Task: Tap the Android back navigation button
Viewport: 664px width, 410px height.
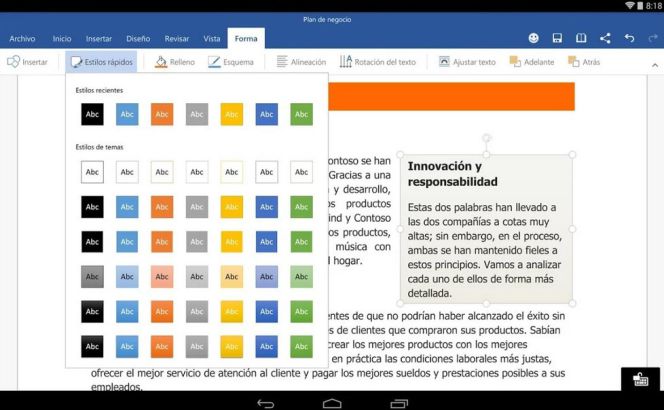Action: [x=266, y=403]
